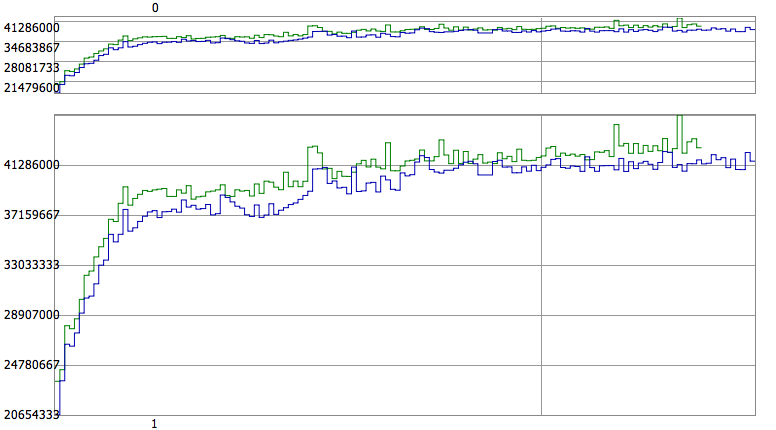
Task: Click the right end of the blue line in upper chart
Action: tap(753, 29)
